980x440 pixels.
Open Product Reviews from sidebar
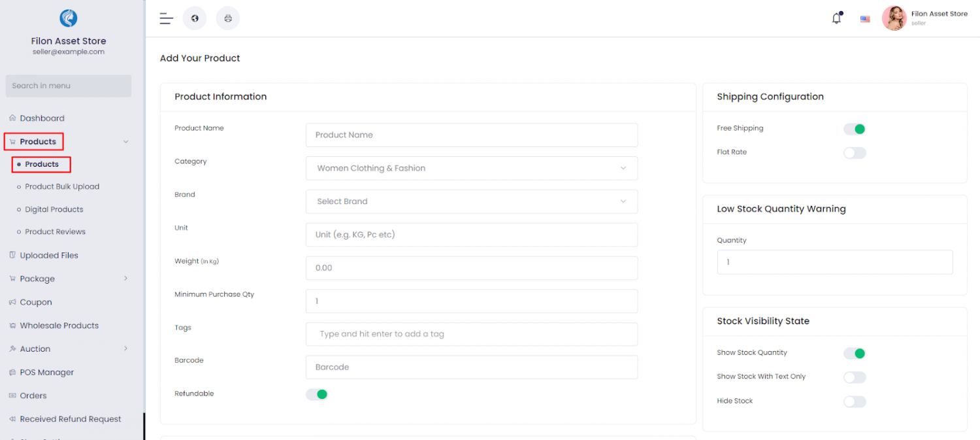[56, 231]
